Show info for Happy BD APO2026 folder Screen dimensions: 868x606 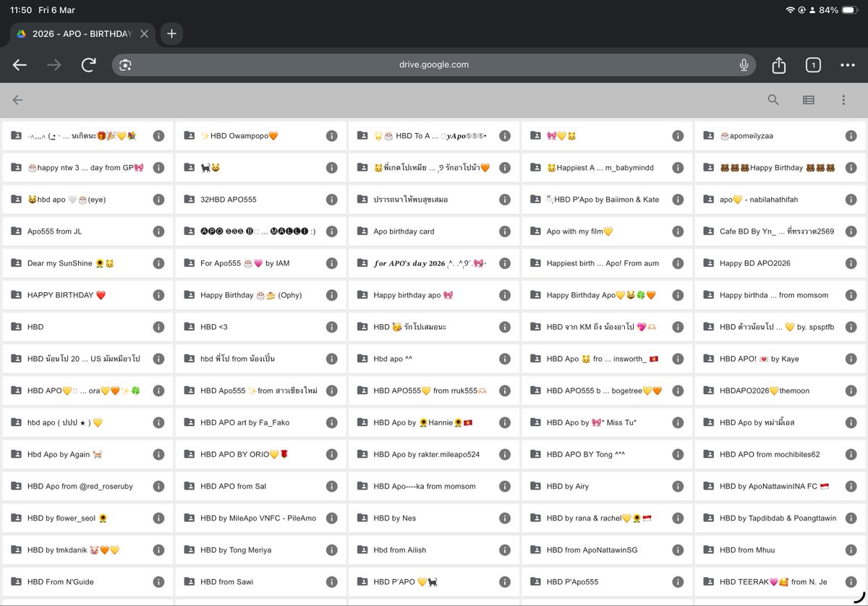point(851,263)
